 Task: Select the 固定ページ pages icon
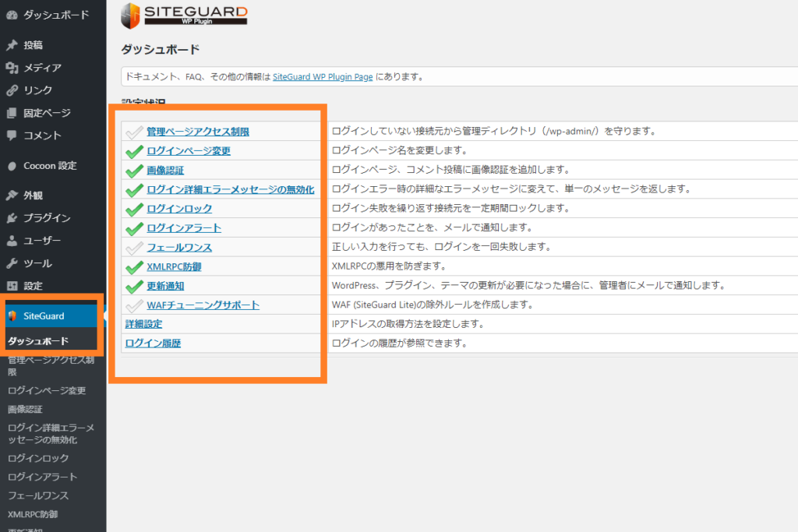[x=9, y=113]
